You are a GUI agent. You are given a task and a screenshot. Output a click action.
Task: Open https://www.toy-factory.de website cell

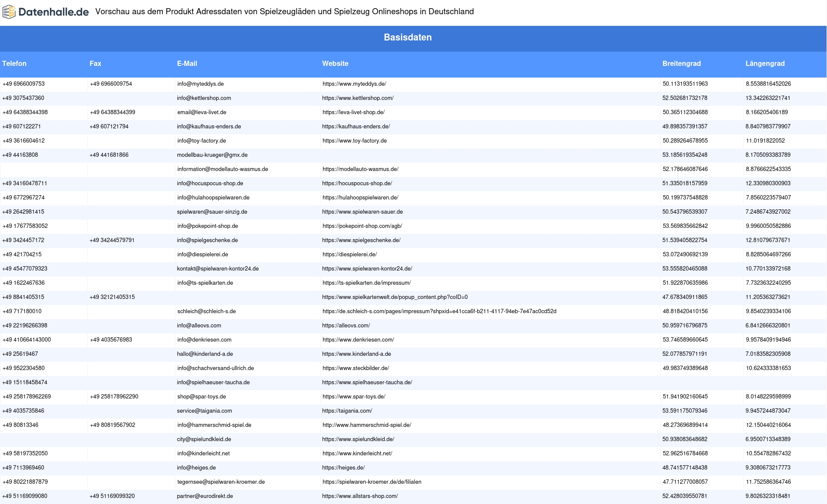[x=354, y=141]
